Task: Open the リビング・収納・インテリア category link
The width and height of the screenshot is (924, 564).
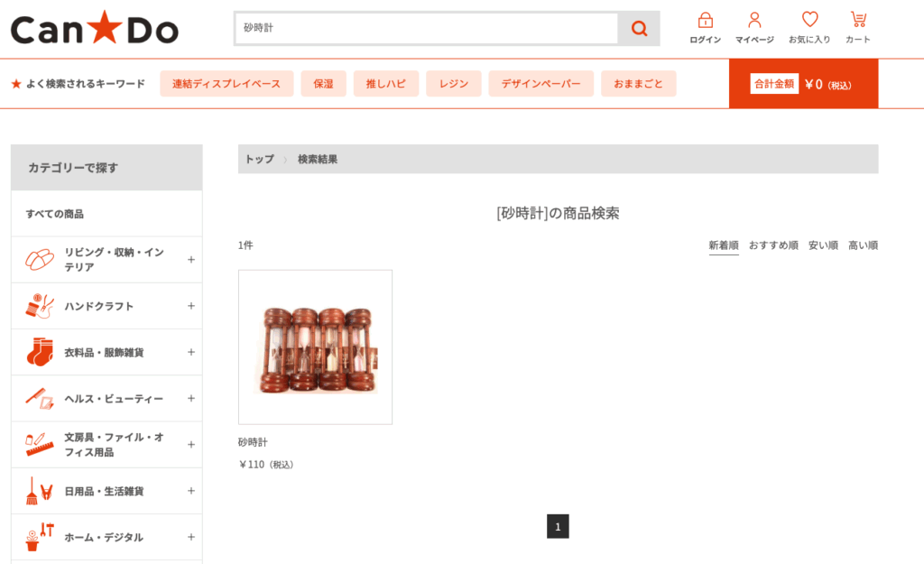Action: coord(115,259)
